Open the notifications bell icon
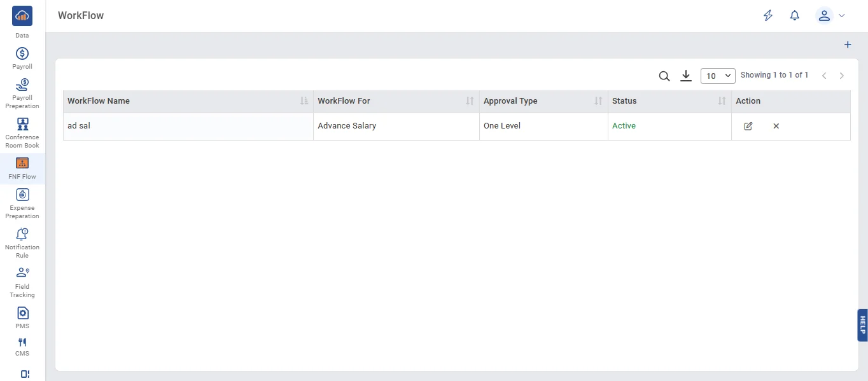 794,16
